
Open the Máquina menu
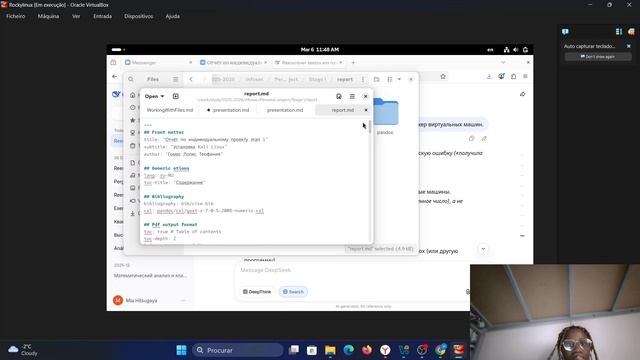tap(48, 16)
